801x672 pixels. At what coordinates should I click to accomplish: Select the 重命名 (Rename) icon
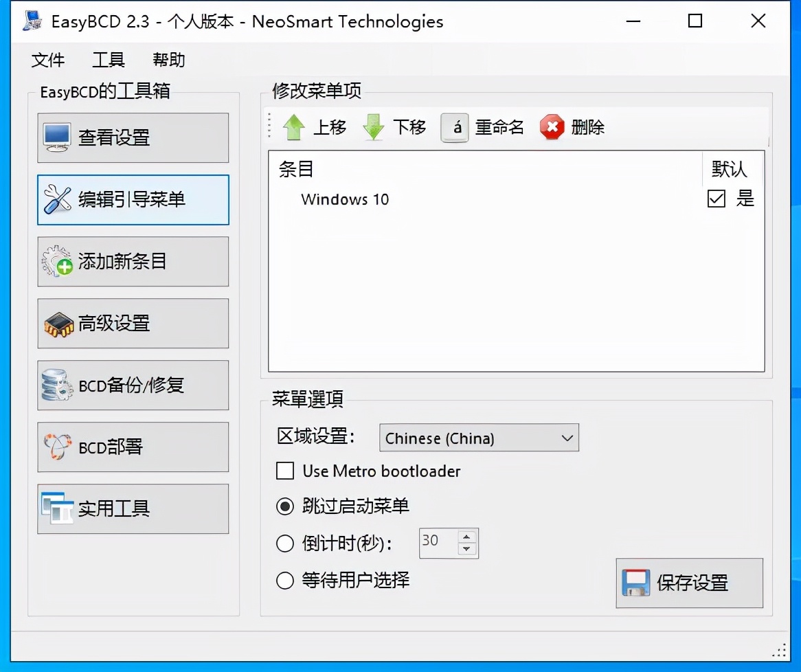(455, 127)
